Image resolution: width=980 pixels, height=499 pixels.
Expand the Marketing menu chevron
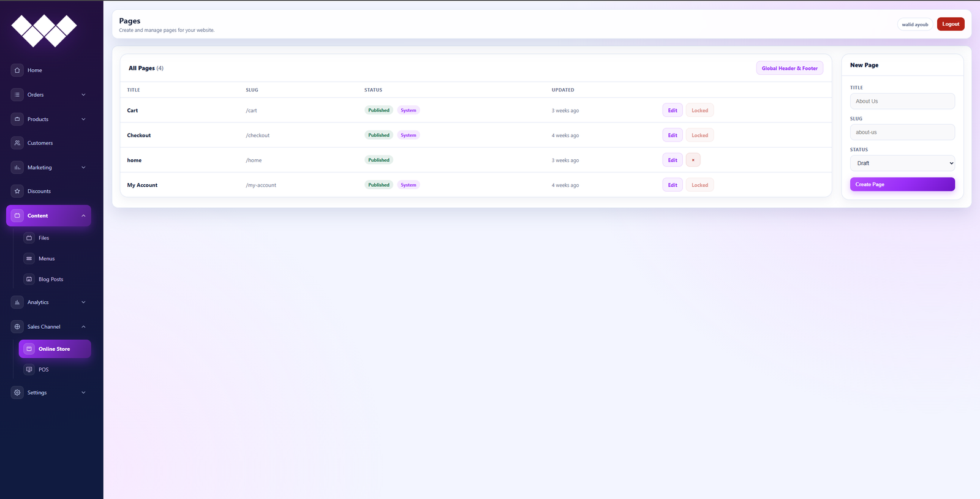pyautogui.click(x=83, y=168)
